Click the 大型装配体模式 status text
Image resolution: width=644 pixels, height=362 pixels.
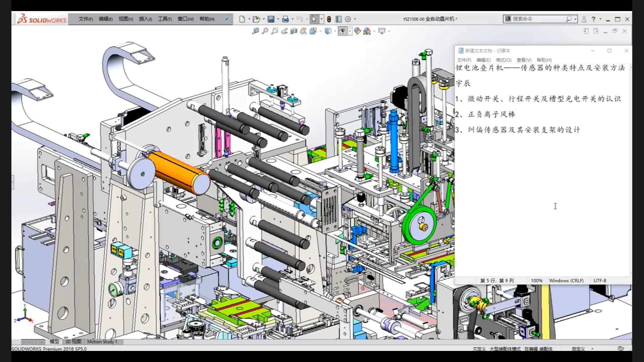tap(505, 349)
